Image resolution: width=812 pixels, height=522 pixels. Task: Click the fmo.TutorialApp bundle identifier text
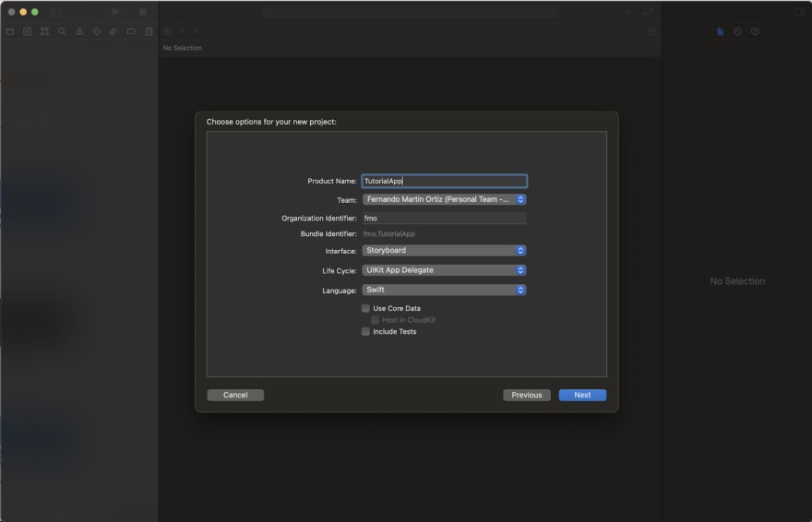(x=388, y=234)
